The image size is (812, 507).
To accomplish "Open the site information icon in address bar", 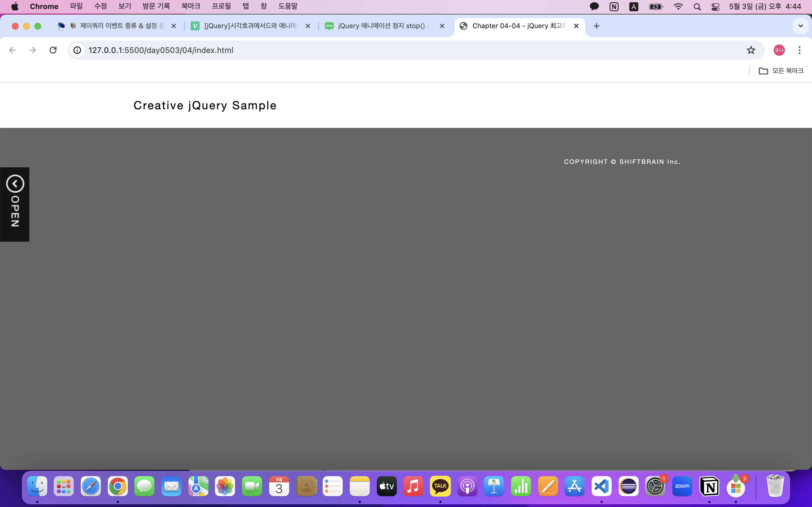I will [x=78, y=50].
